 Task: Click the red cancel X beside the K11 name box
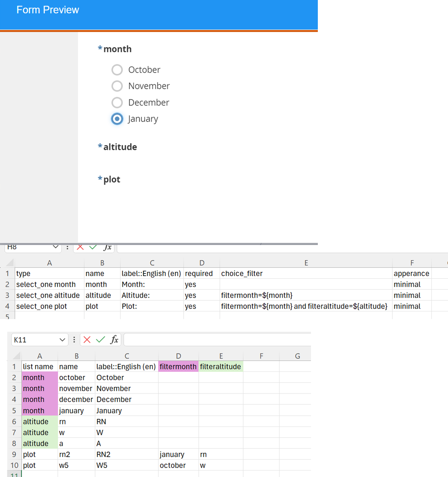(87, 340)
